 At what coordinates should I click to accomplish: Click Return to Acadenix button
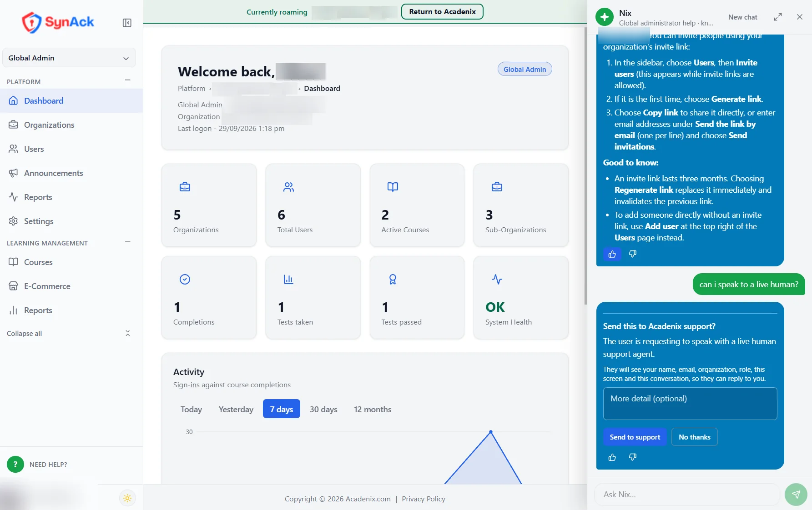pyautogui.click(x=442, y=12)
